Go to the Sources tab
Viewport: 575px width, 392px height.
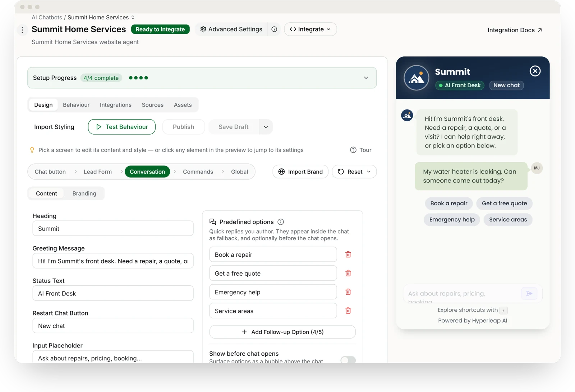coord(153,105)
